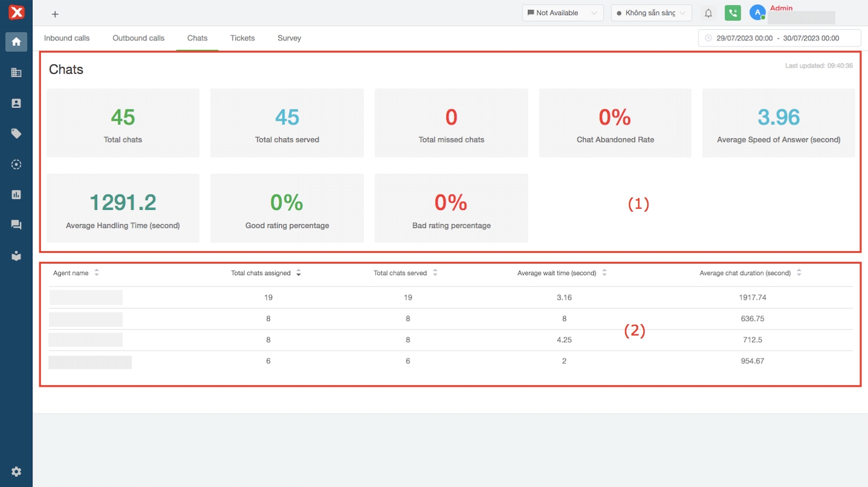Viewport: 868px width, 487px height.
Task: Open the settings gear icon
Action: [16, 471]
